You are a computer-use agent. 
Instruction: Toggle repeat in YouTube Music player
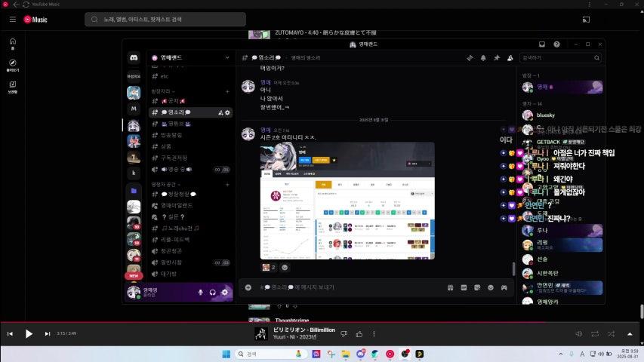595,333
